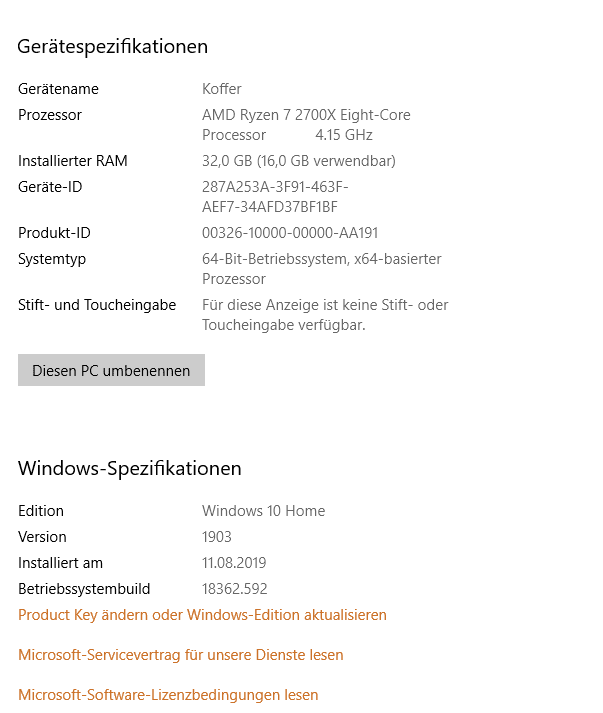The width and height of the screenshot is (603, 713).
Task: Click the Windows 10 Home edition value
Action: (263, 511)
